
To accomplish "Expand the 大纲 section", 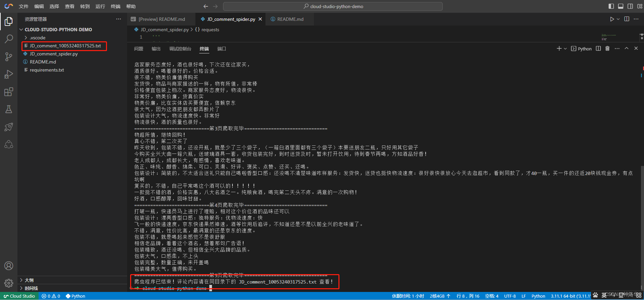I will coord(72,280).
